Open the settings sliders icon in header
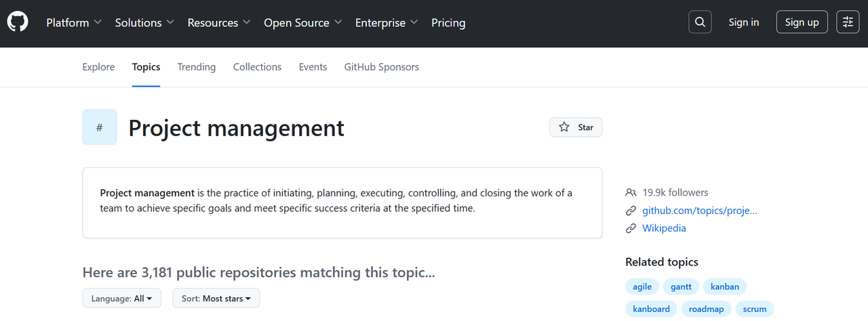 [x=848, y=22]
